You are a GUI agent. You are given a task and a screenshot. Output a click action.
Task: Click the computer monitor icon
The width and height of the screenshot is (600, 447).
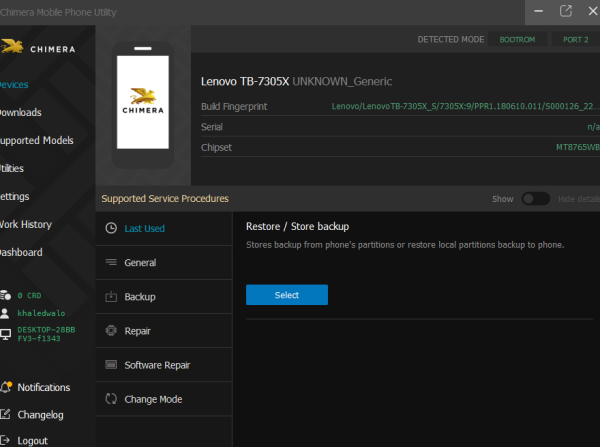pyautogui.click(x=5, y=334)
